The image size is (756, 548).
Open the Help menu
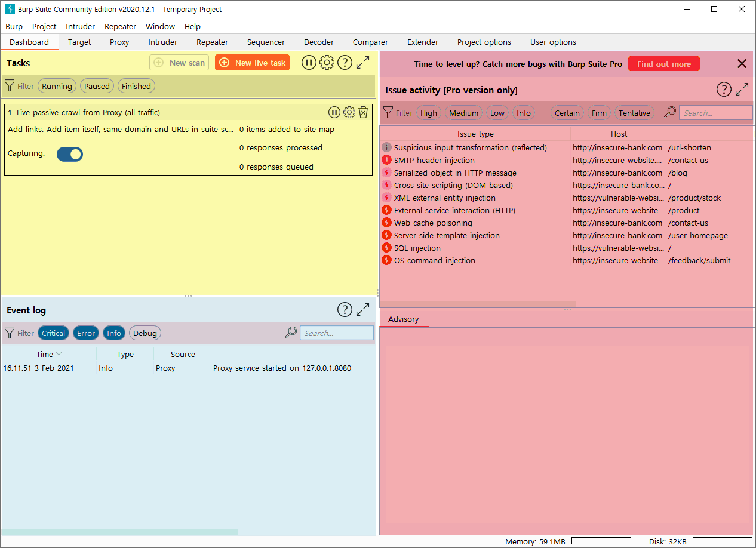(192, 26)
